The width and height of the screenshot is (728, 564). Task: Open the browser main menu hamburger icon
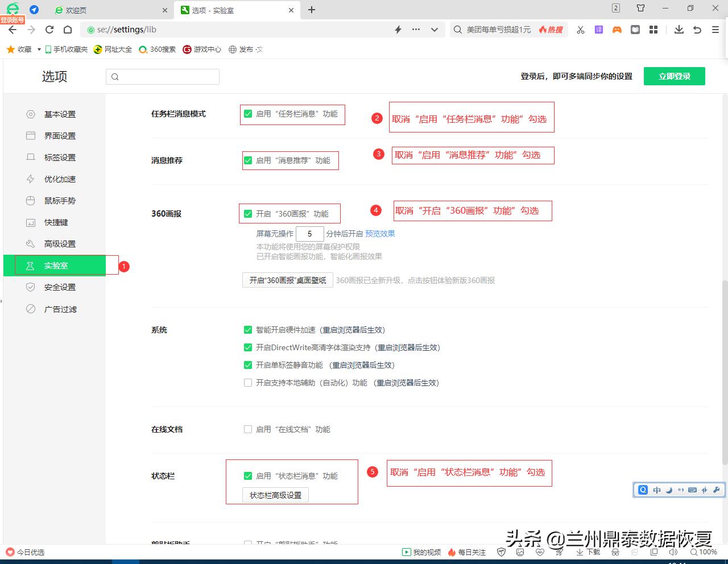715,29
